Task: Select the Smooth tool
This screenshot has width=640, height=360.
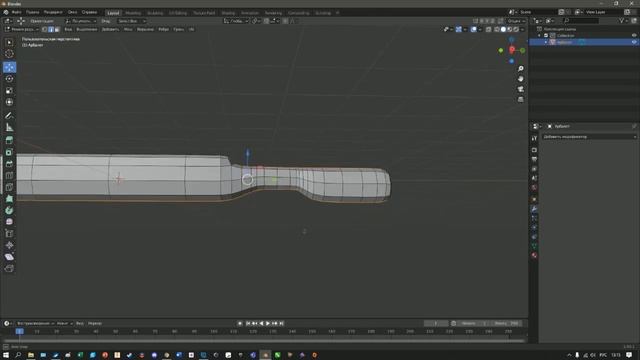Action: tap(9, 222)
